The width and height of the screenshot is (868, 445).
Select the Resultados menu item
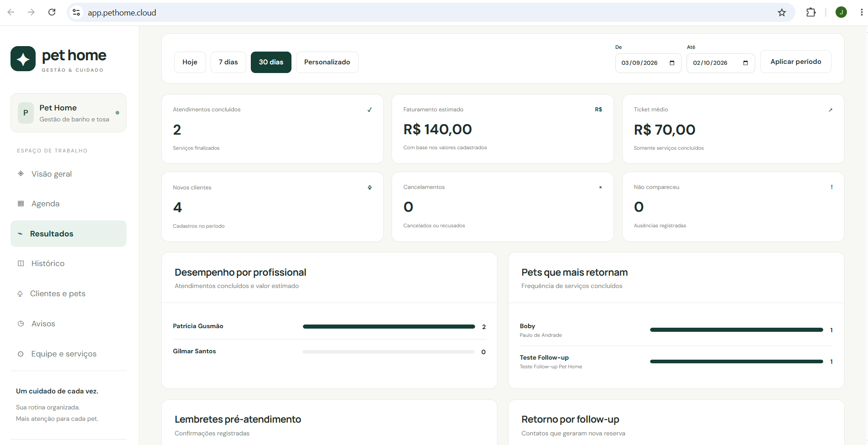coord(69,234)
